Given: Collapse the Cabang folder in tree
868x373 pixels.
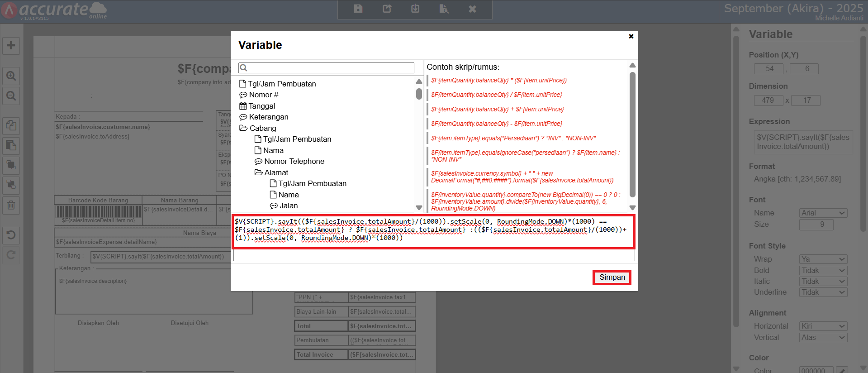Looking at the screenshot, I should tap(243, 128).
